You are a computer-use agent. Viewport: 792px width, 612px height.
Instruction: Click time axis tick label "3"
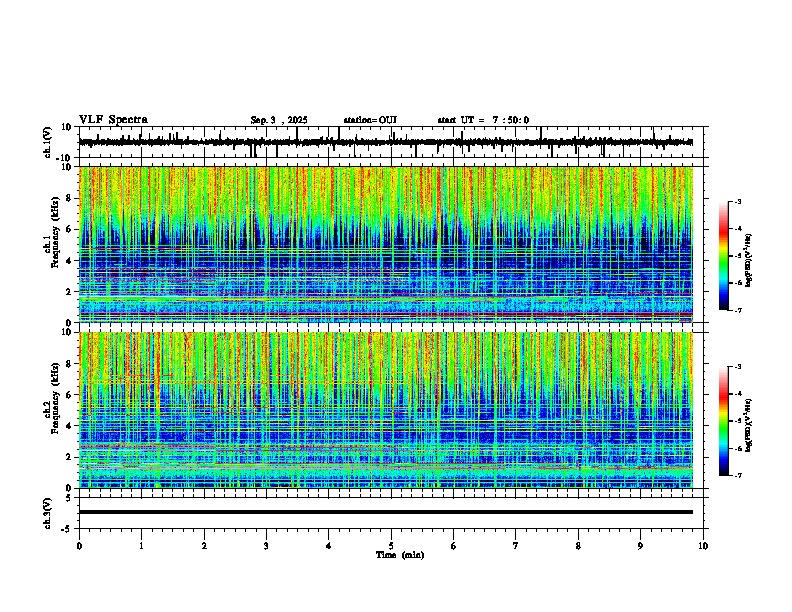[x=266, y=546]
